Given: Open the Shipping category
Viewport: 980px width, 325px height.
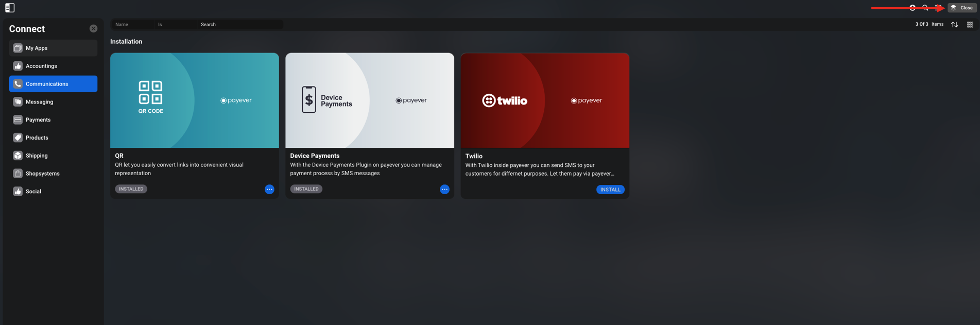Looking at the screenshot, I should (x=53, y=156).
